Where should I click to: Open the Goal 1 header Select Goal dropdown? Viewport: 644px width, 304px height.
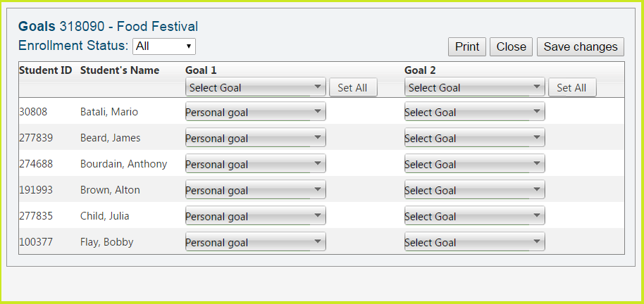coord(255,88)
